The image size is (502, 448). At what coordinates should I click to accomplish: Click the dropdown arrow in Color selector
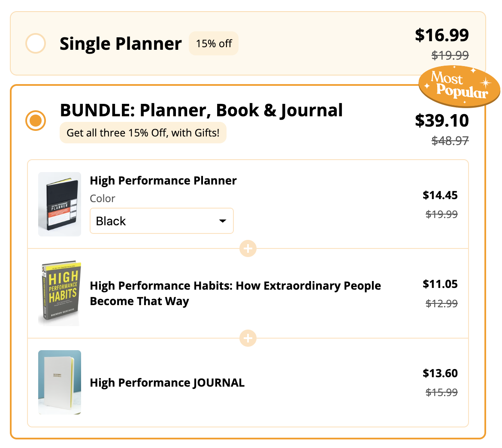[223, 221]
